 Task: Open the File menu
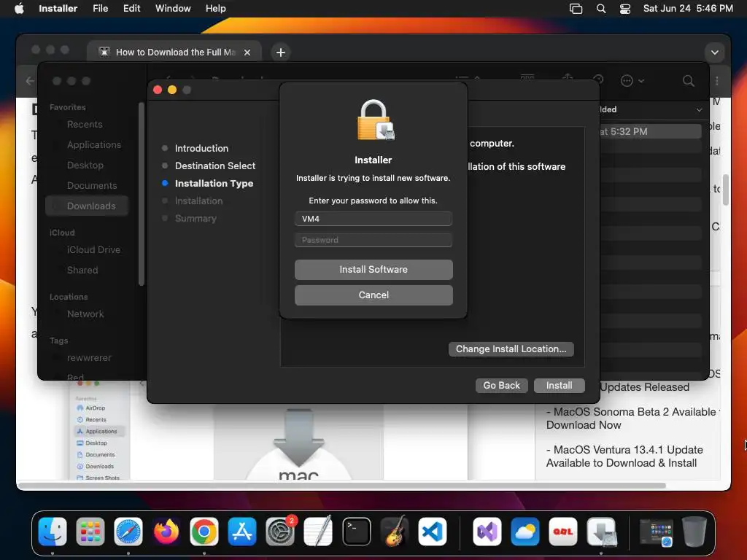point(100,8)
